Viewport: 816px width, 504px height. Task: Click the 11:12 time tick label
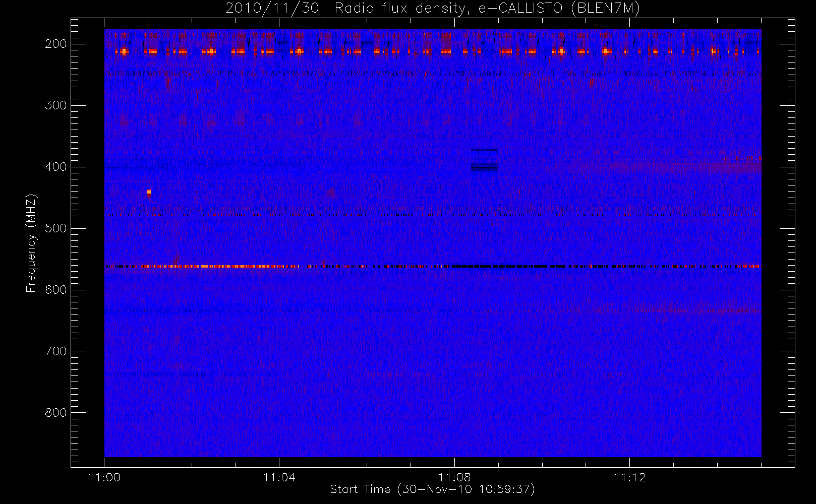pyautogui.click(x=630, y=477)
